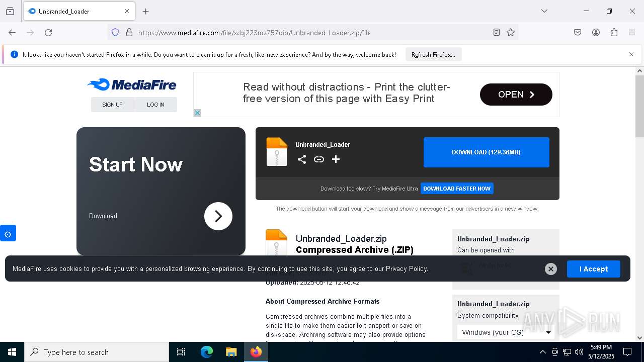Close the cookie notice banner

coord(551,269)
